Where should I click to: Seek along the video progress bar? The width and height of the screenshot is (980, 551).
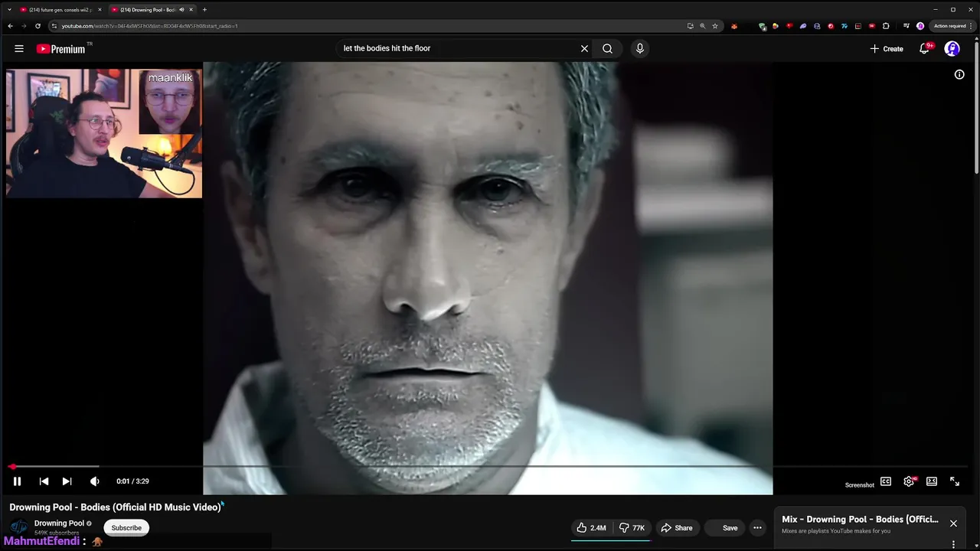coord(490,466)
